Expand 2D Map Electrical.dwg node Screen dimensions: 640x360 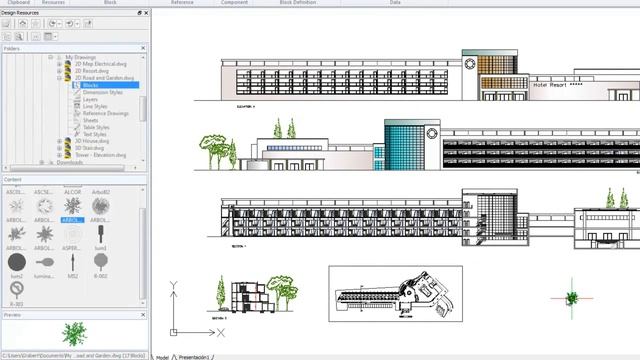pyautogui.click(x=59, y=64)
